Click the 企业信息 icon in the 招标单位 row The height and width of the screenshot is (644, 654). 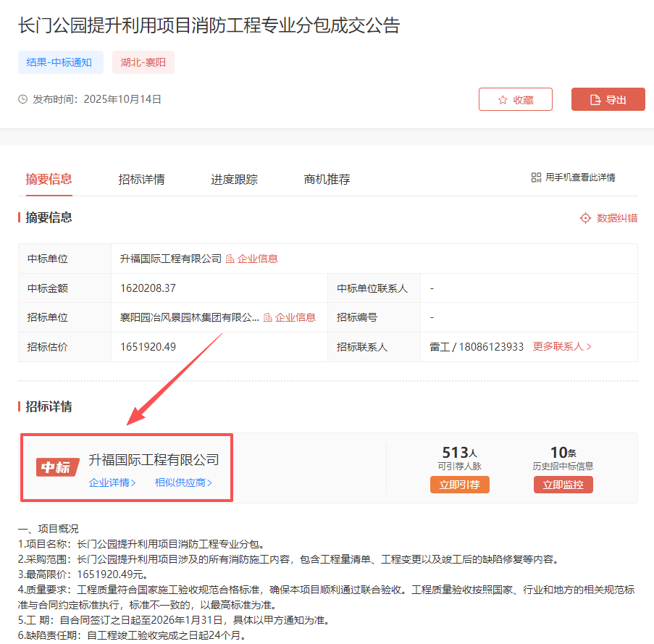[268, 317]
